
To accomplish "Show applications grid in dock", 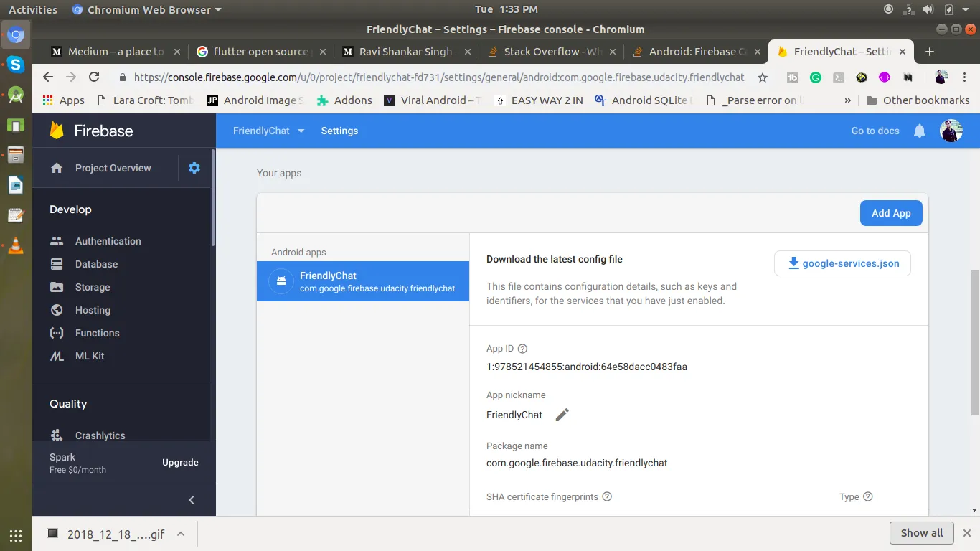I will (x=16, y=535).
